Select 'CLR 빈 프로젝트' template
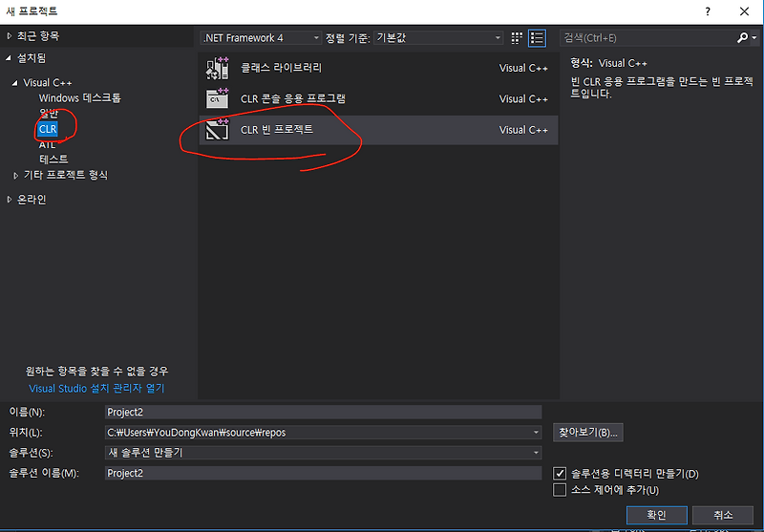Viewport: 764px width, 532px height. (x=378, y=130)
